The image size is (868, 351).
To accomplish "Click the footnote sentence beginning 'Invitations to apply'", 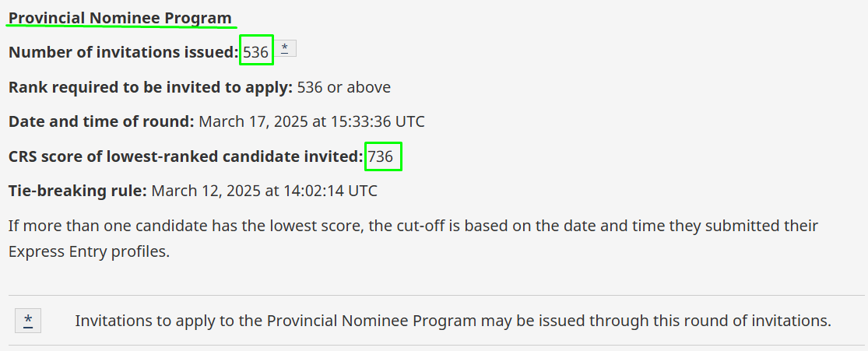I will (453, 321).
